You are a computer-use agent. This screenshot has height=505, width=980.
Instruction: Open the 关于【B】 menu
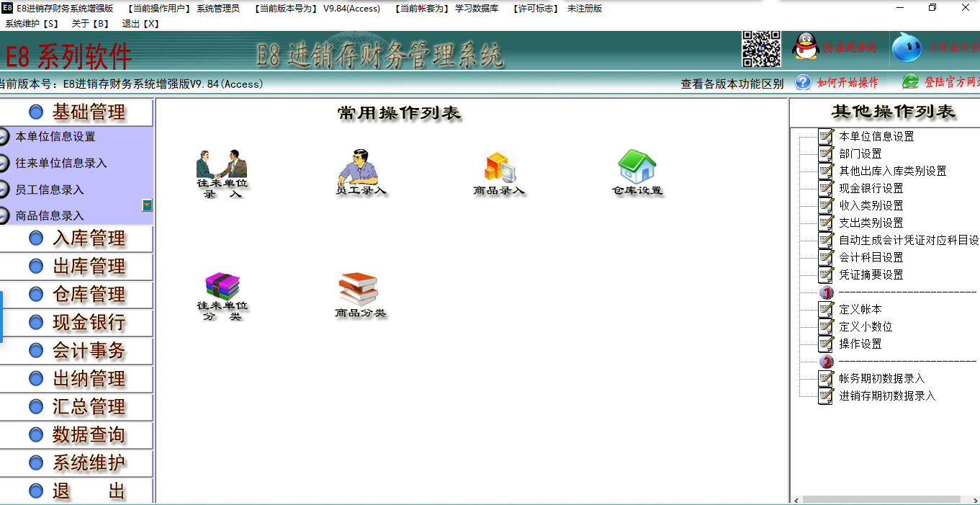(90, 24)
